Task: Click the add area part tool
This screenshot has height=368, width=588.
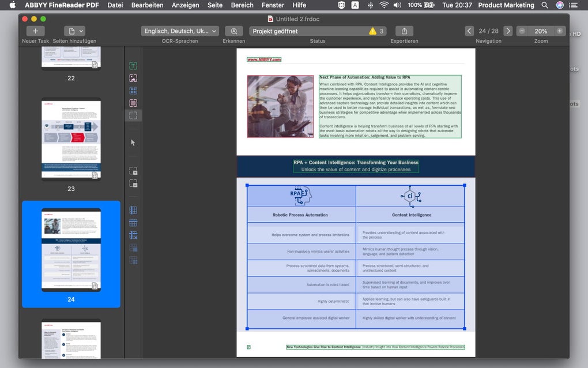Action: pos(133,171)
